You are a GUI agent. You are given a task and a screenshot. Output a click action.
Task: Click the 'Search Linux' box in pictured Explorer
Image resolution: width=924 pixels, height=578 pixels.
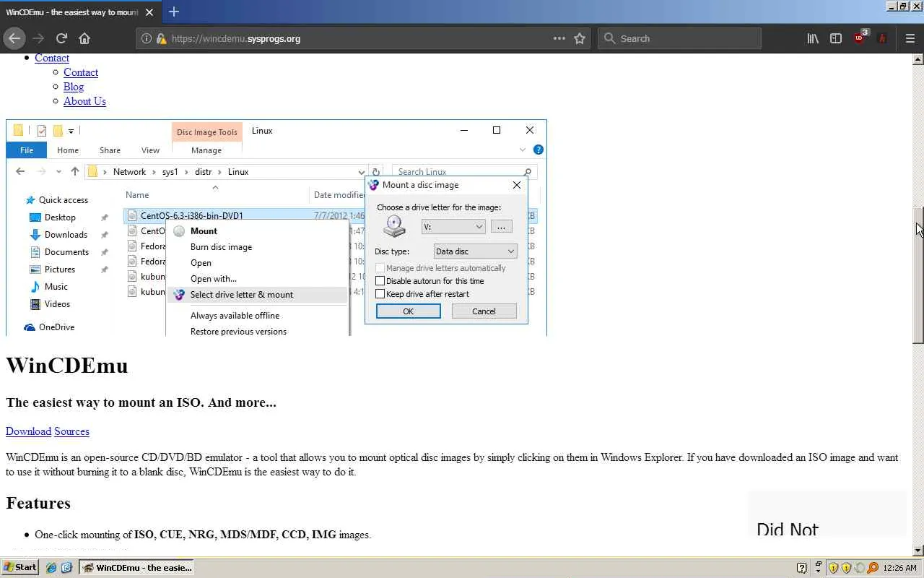coord(464,172)
